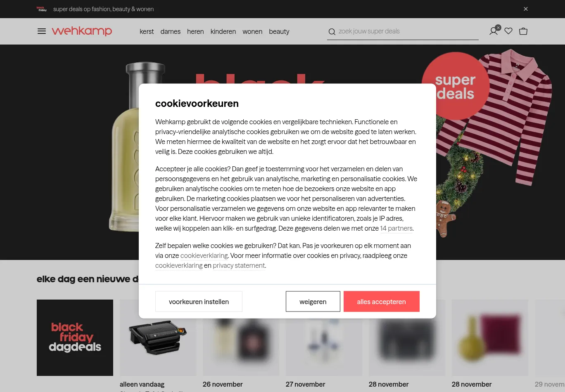This screenshot has width=565, height=392.
Task: Open the beauty menu
Action: 279,31
